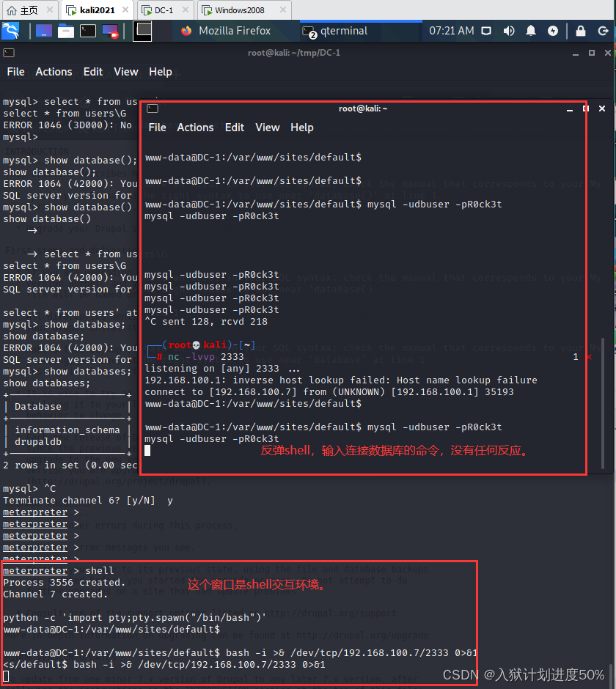The height and width of the screenshot is (689, 616).
Task: Close the front root@kali:~ window
Action: click(602, 108)
